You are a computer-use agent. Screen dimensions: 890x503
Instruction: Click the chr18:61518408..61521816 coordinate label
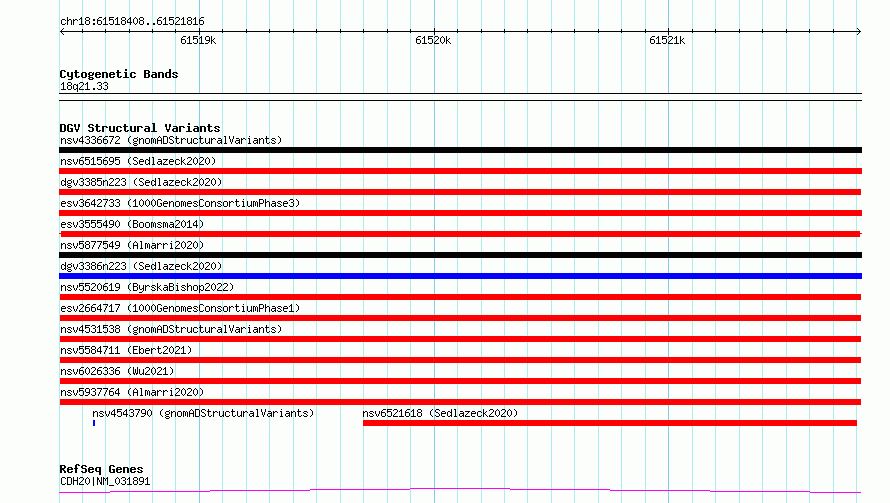click(x=132, y=22)
